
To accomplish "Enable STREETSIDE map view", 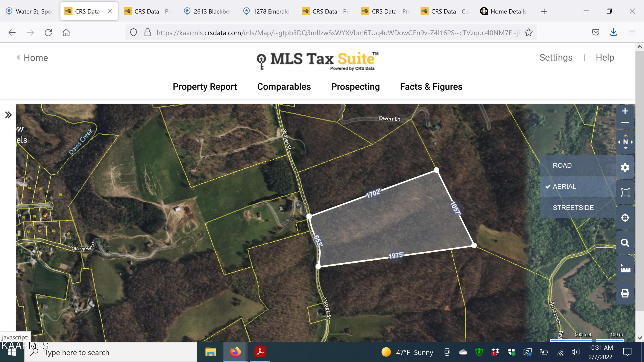I will pos(573,208).
